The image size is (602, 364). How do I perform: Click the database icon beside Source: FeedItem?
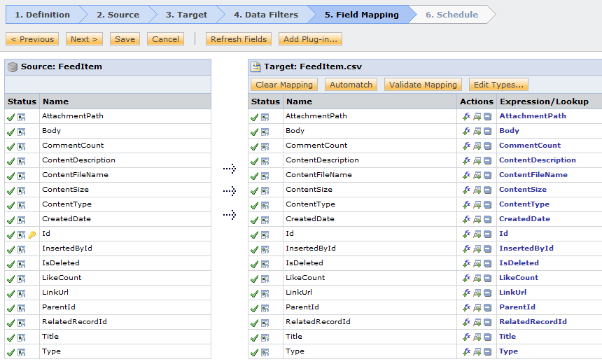pyautogui.click(x=13, y=66)
